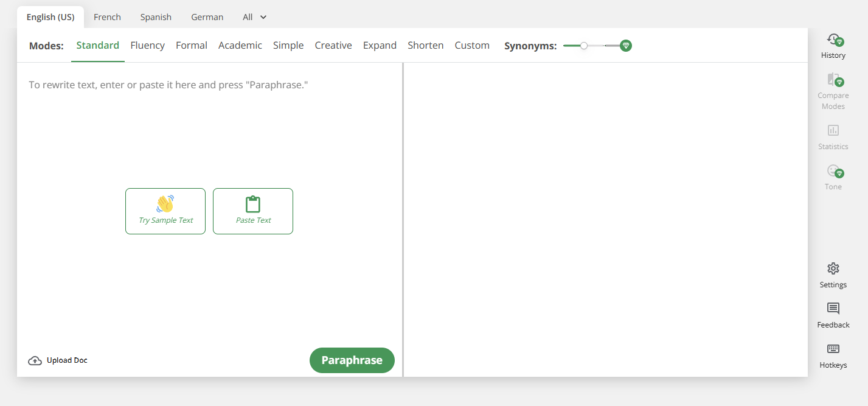Click the premium diamond on Synonyms slider
Image resolution: width=868 pixels, height=406 pixels.
[625, 46]
